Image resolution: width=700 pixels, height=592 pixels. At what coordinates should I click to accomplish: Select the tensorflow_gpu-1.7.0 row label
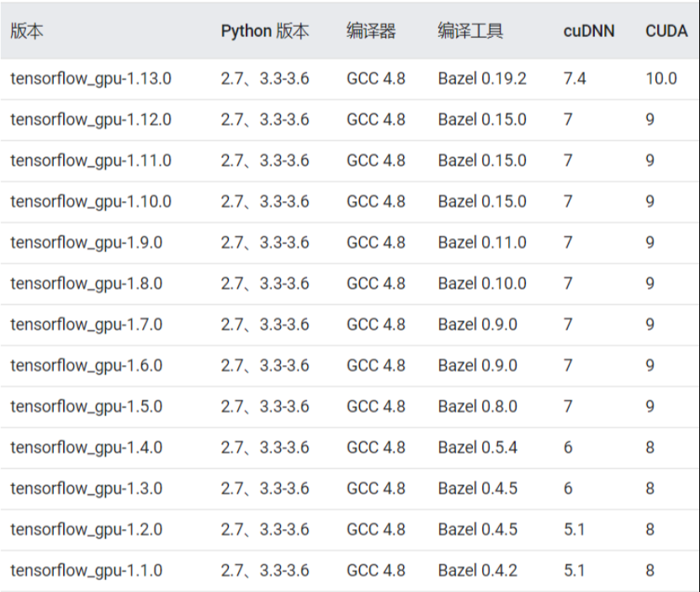87,325
